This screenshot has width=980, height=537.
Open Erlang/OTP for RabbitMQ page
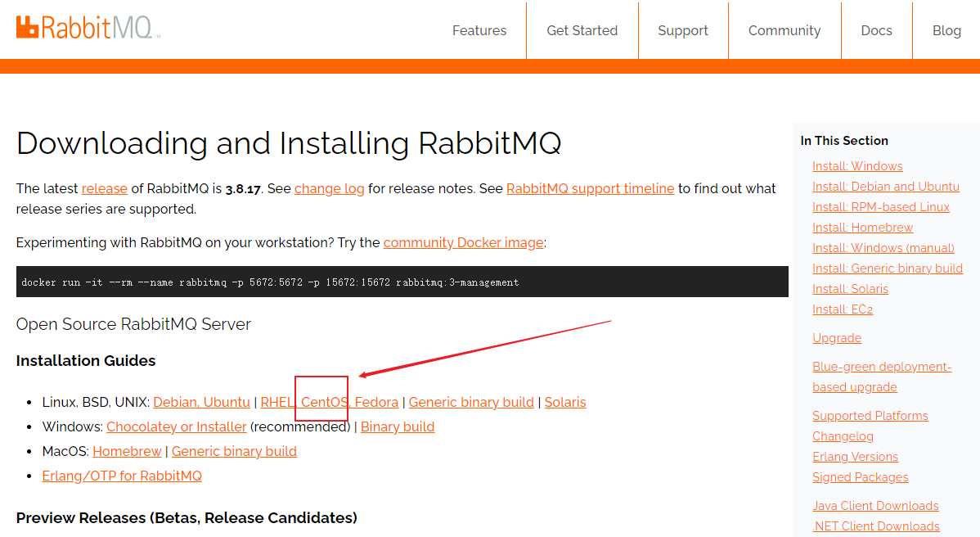121,476
